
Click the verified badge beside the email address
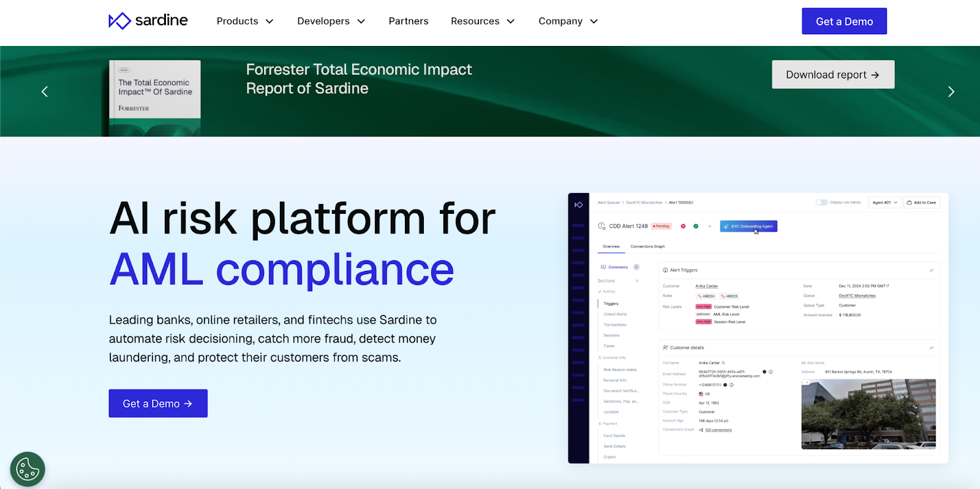(764, 372)
